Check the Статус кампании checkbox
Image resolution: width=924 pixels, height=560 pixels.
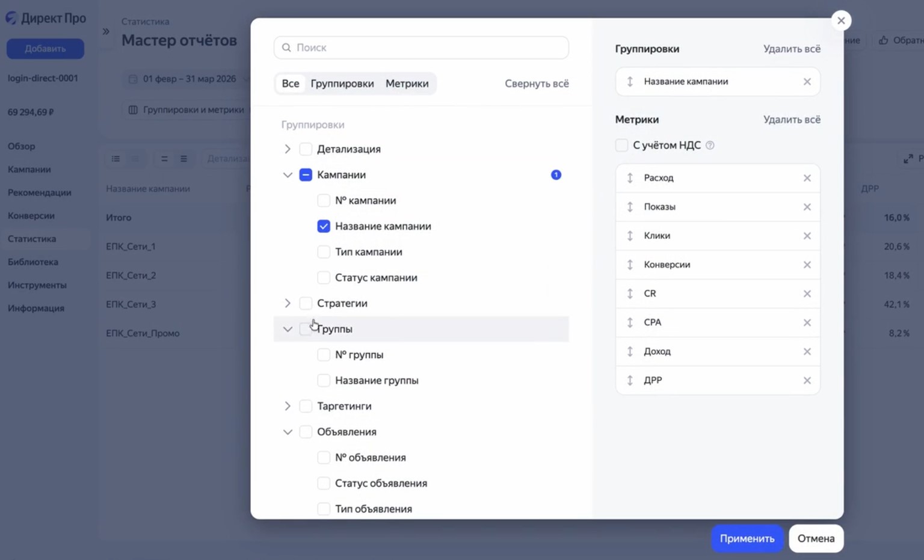(x=324, y=278)
